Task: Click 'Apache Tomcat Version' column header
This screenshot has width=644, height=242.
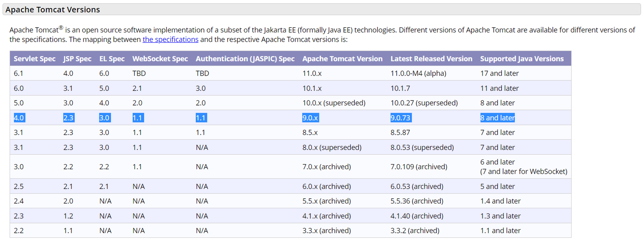Action: pyautogui.click(x=342, y=59)
